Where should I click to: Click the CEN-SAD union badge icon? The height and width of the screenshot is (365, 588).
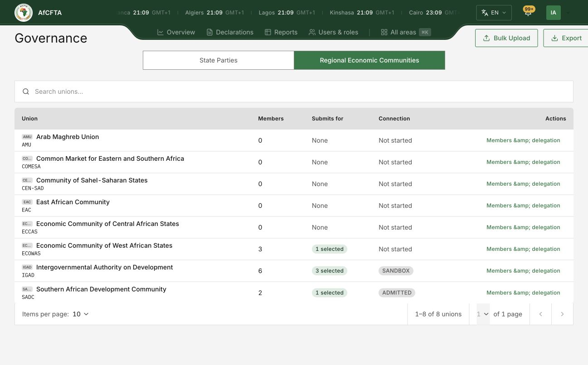point(27,180)
